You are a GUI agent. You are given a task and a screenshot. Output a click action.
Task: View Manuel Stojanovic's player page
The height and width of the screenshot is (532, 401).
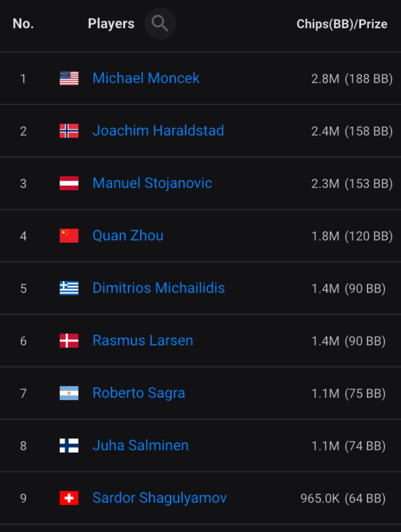pyautogui.click(x=152, y=183)
